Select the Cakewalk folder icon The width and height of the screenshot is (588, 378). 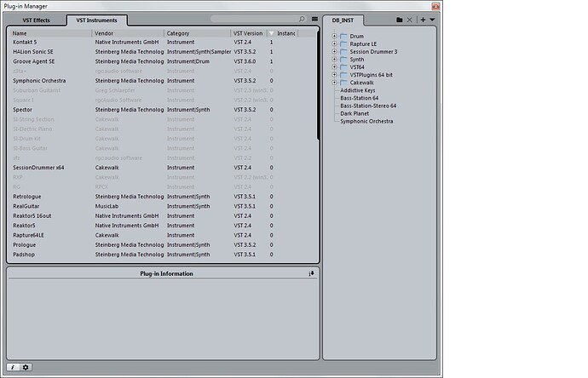click(x=343, y=83)
